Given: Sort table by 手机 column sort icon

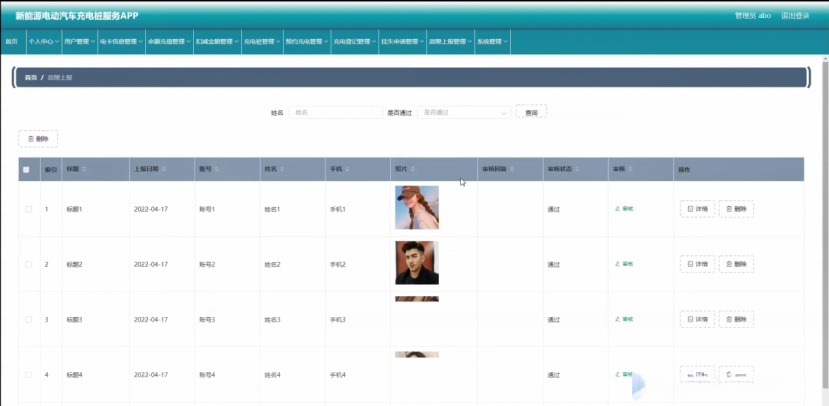Looking at the screenshot, I should pos(347,170).
